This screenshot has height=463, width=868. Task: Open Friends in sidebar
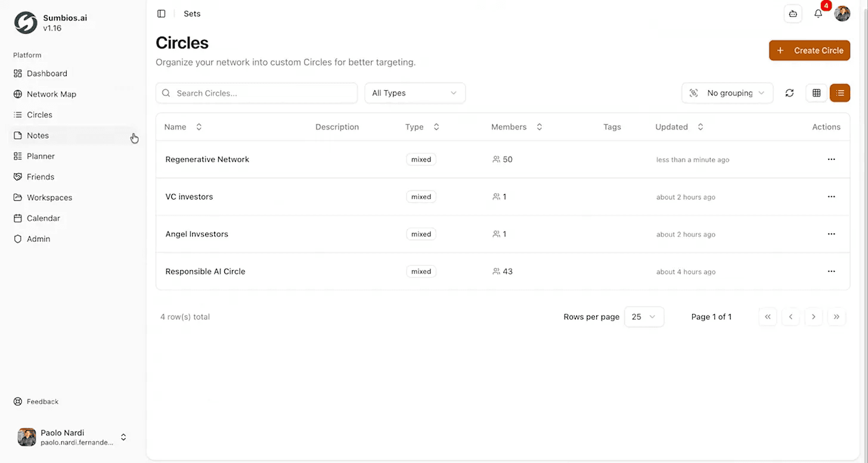73,177
